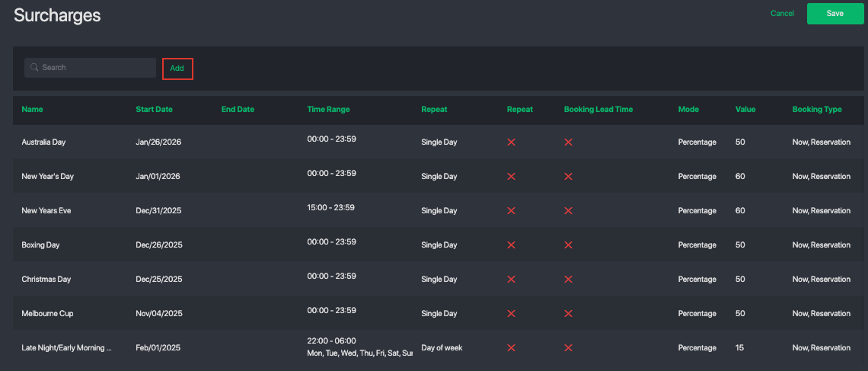868x371 pixels.
Task: Click the value 60 in New Years Eve row
Action: 740,211
